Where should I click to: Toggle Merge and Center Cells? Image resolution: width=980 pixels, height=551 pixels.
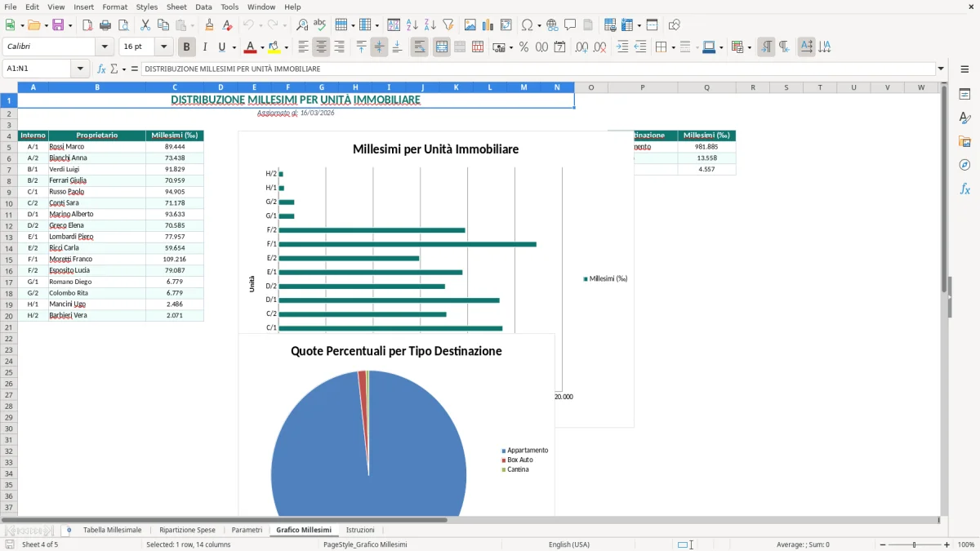(x=442, y=47)
